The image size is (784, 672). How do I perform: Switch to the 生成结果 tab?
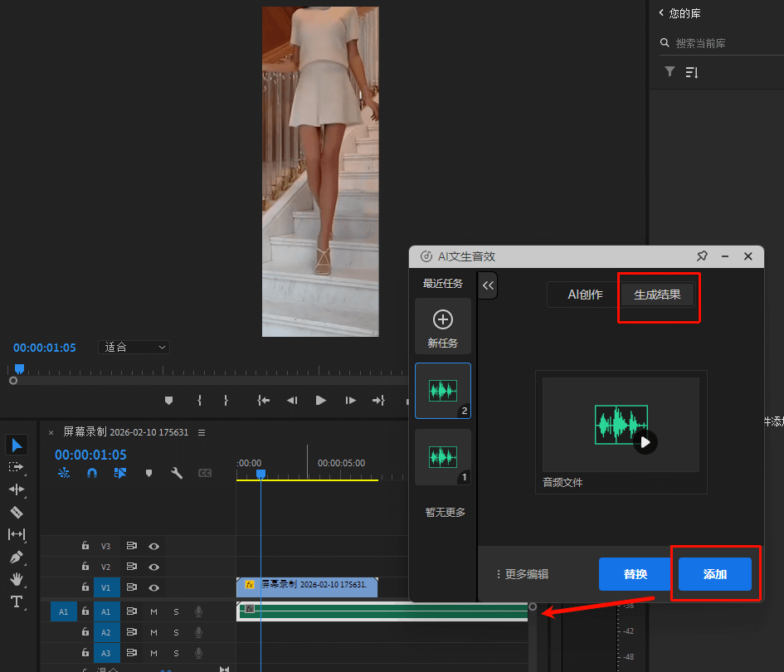tap(657, 295)
